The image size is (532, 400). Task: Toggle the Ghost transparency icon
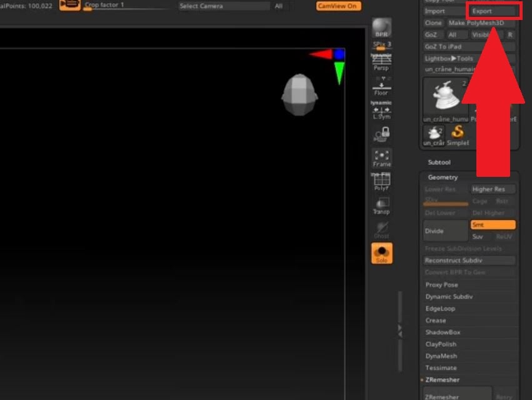382,230
